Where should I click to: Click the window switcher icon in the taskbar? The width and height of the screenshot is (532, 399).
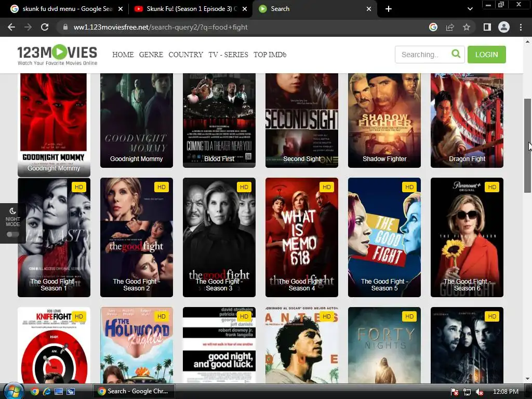[x=71, y=392]
